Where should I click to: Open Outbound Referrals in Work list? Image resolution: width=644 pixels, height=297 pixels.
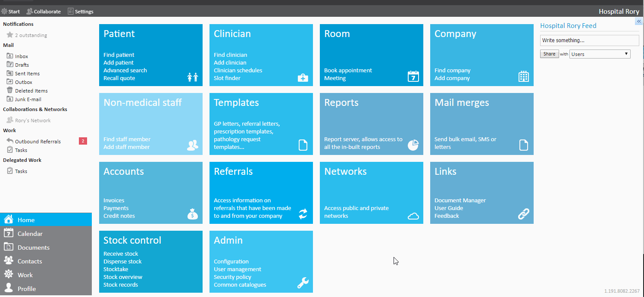click(38, 142)
